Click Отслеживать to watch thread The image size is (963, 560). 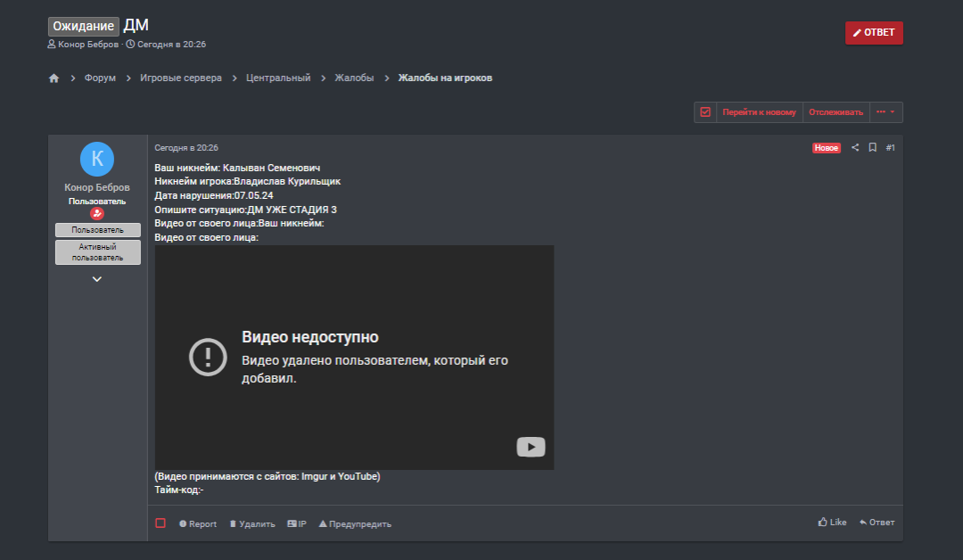(x=835, y=112)
